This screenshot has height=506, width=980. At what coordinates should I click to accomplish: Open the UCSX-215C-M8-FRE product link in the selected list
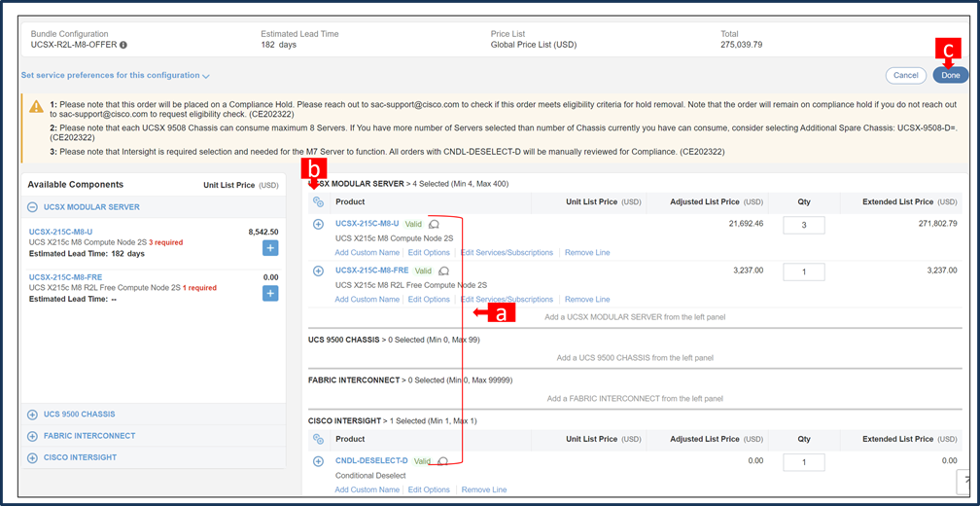pos(371,271)
